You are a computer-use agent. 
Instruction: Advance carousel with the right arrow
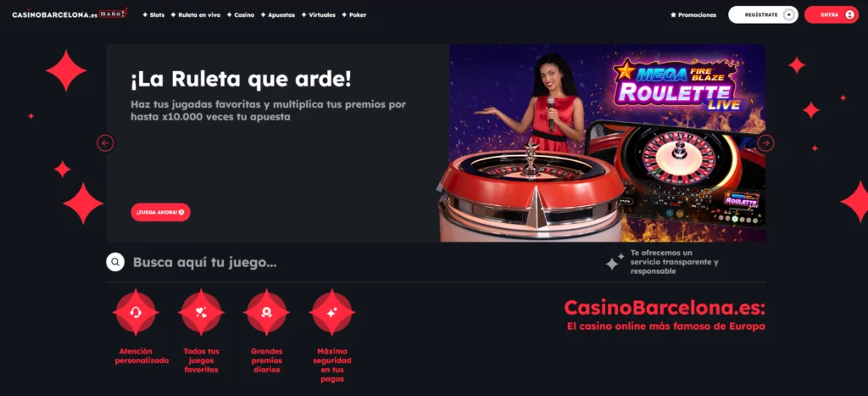coord(765,143)
